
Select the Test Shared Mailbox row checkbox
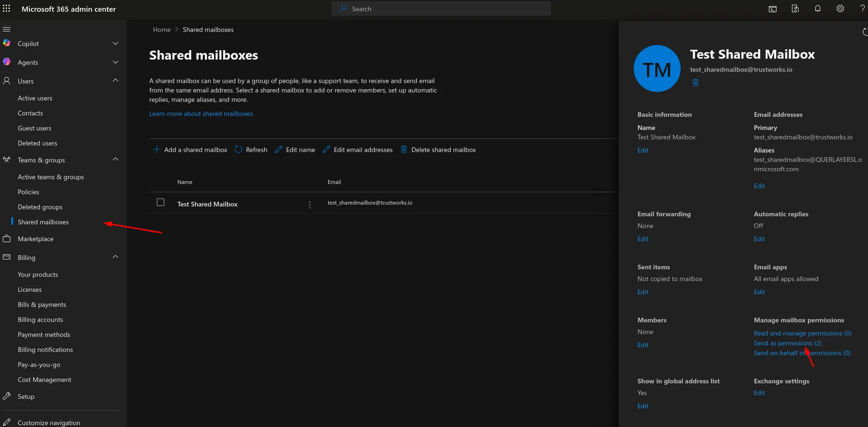[x=161, y=202]
